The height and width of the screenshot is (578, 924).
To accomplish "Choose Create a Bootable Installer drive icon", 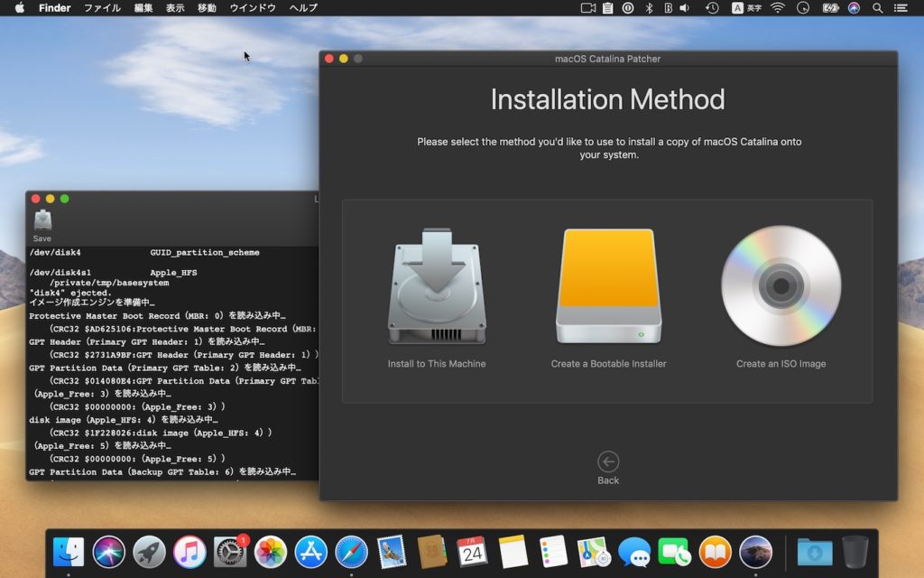I will (608, 287).
